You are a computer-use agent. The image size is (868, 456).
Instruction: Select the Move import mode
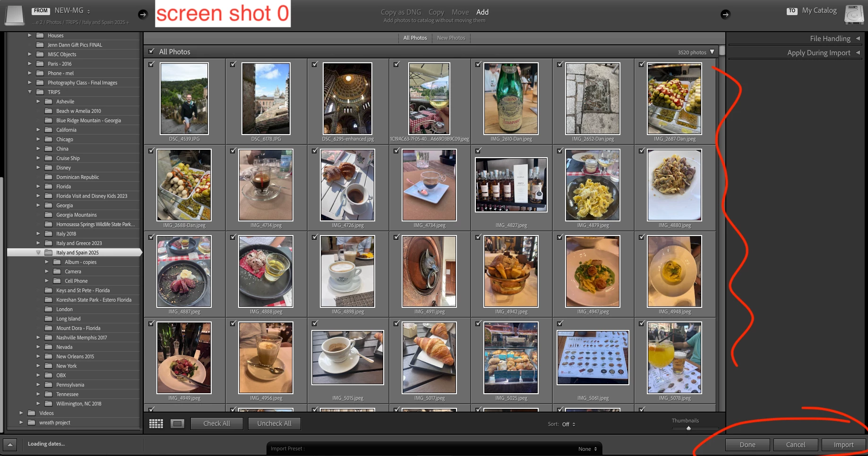point(460,12)
